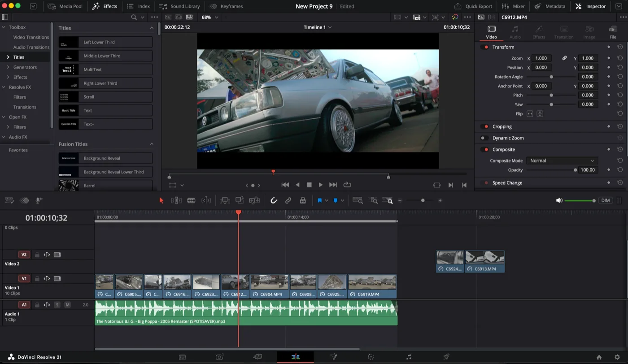Toggle the Speed Change switch
Viewport: 628px width, 364px height.
click(484, 183)
